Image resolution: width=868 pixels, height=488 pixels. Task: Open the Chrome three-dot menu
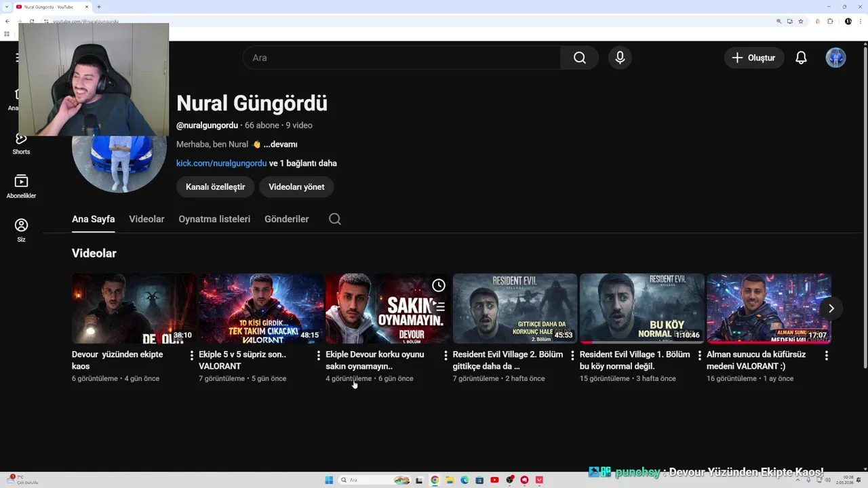(862, 21)
